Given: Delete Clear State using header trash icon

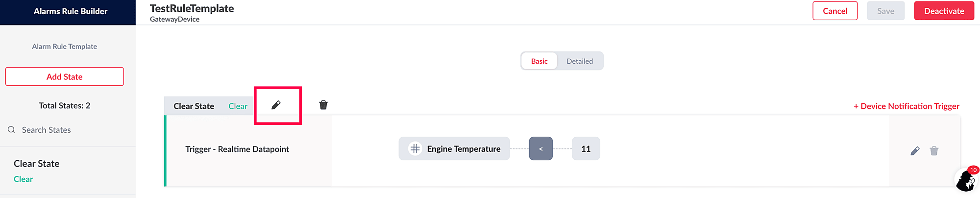Looking at the screenshot, I should [323, 105].
